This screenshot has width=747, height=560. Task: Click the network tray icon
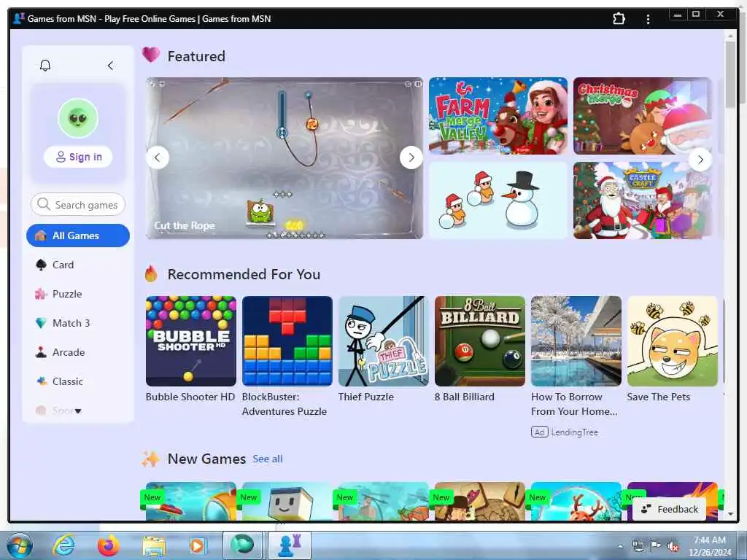coord(638,546)
